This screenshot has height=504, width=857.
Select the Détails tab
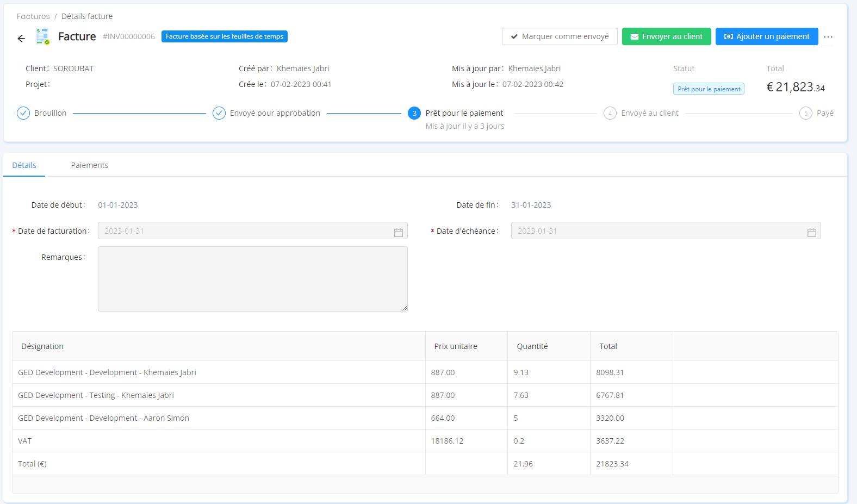coord(24,165)
